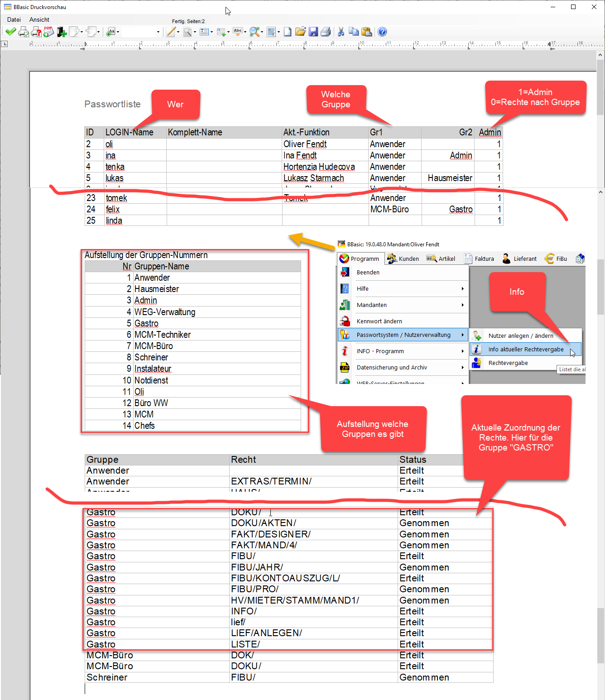Click the Programm tab in embedded BBasic
Screen dimensions: 605x700
tap(361, 259)
